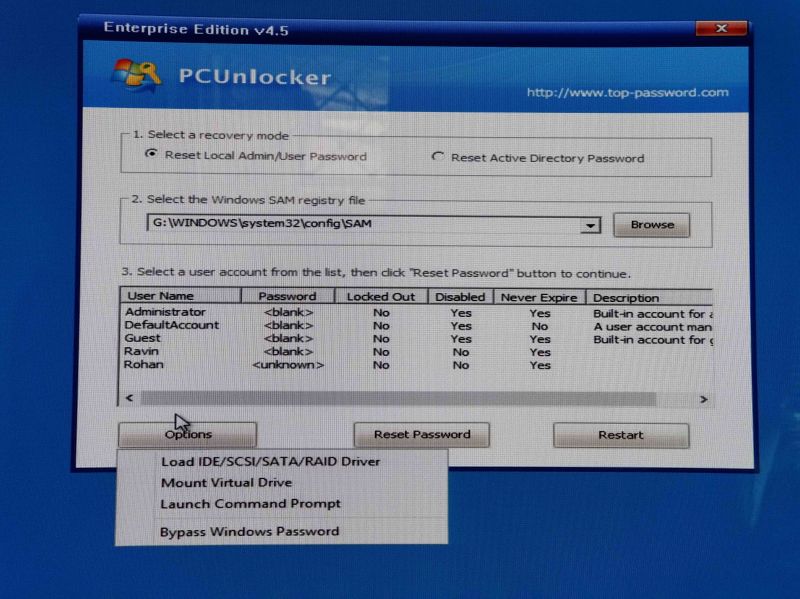
Task: Select Bypass Windows Password menu entry
Action: [249, 532]
